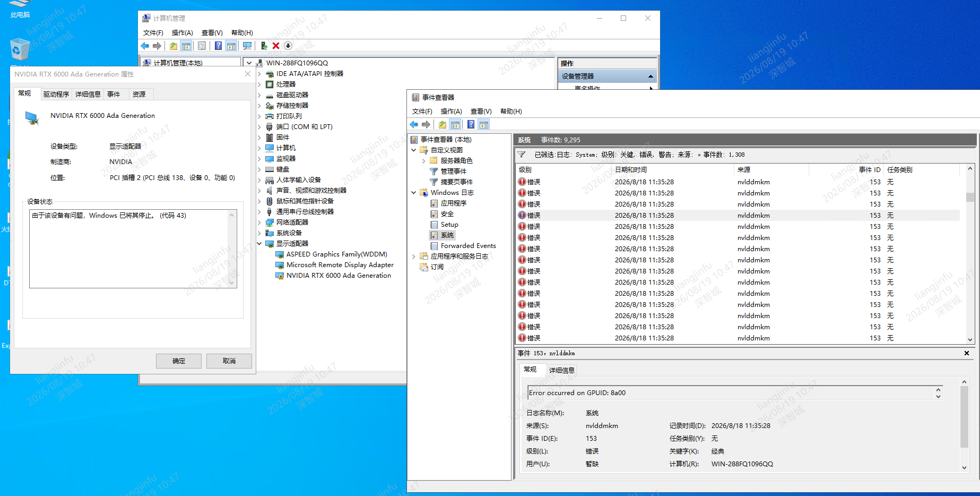Select ASPEED Graphics Family(WDDM) device
The width and height of the screenshot is (980, 496).
click(x=337, y=254)
